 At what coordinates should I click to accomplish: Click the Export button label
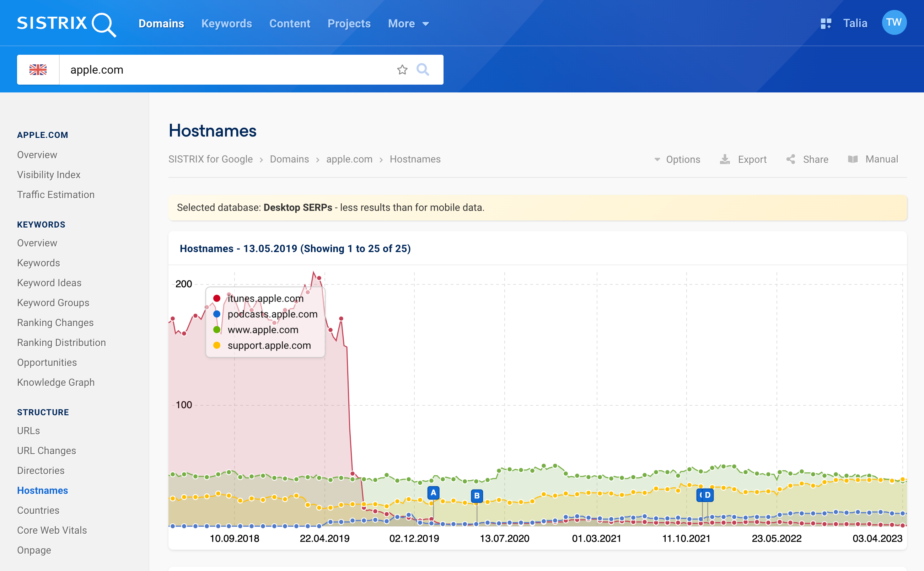pyautogui.click(x=752, y=159)
